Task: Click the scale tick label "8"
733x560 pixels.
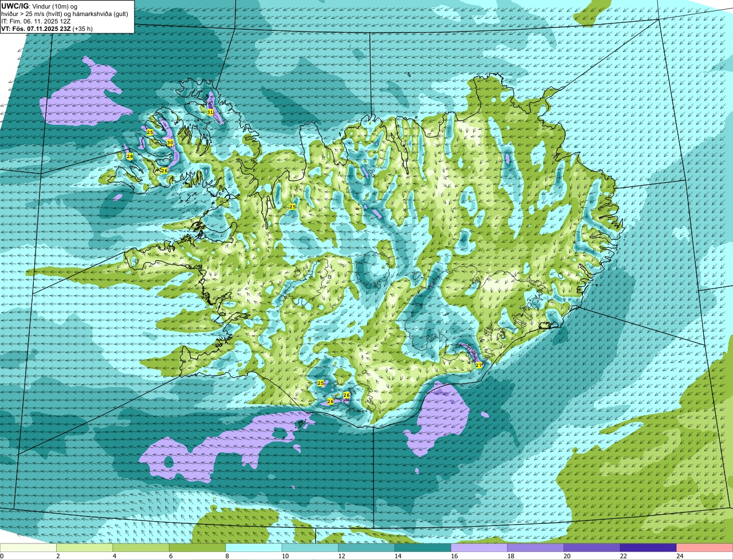Action: coord(227,556)
